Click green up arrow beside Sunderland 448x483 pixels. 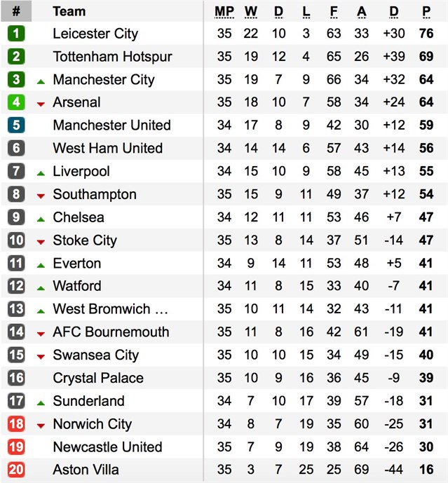pyautogui.click(x=41, y=403)
